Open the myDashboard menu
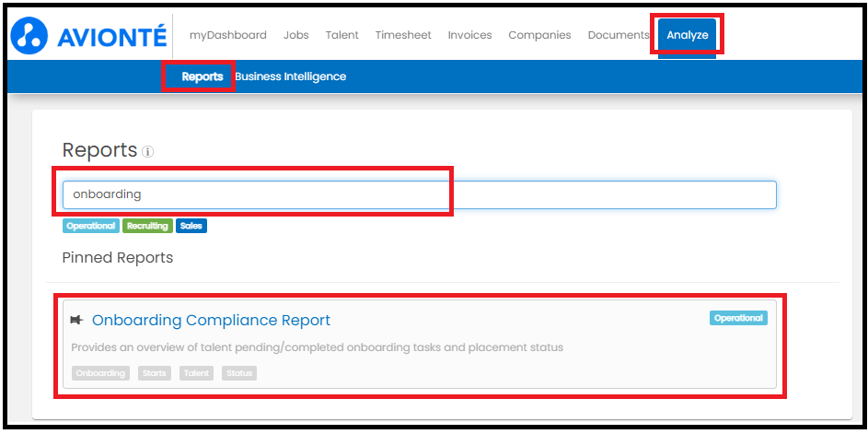Viewport: 868px width, 434px height. 228,35
